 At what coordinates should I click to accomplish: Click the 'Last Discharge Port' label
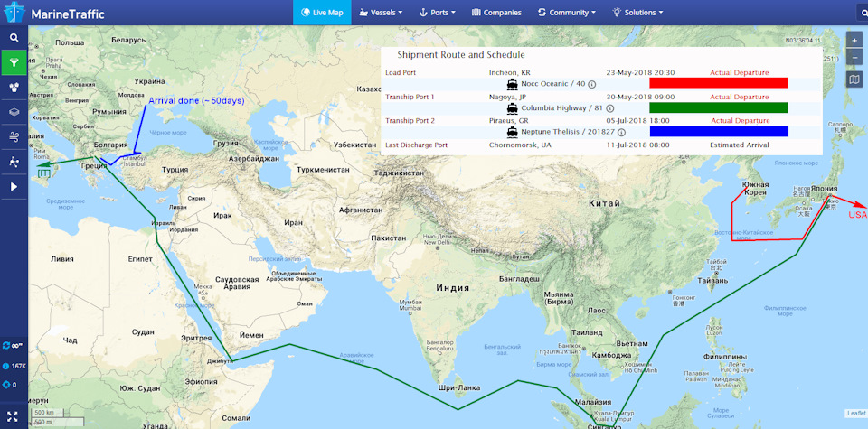click(416, 145)
